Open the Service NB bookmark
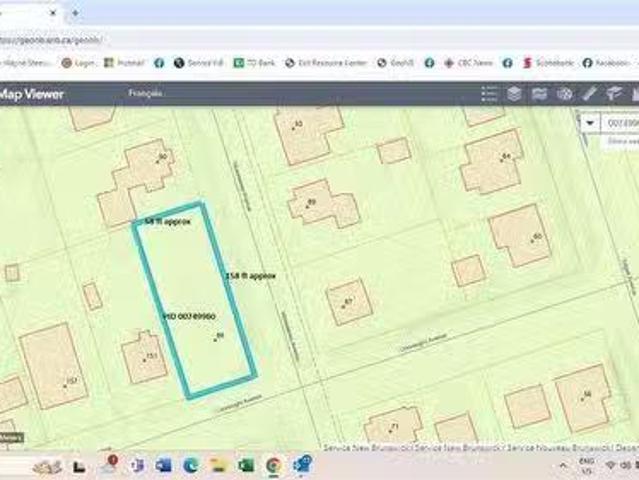Image resolution: width=639 pixels, height=480 pixels. pos(198,63)
